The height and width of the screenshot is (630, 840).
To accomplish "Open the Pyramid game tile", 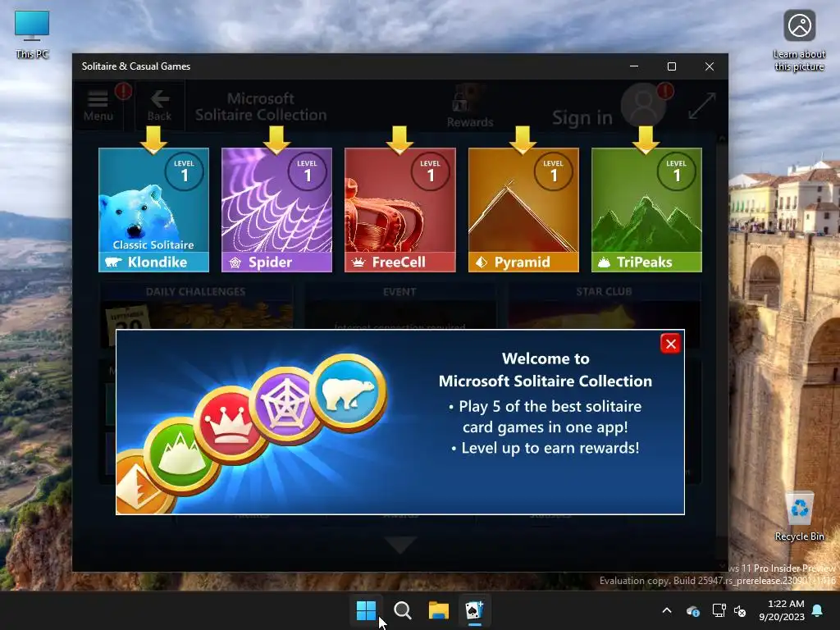I will point(523,210).
